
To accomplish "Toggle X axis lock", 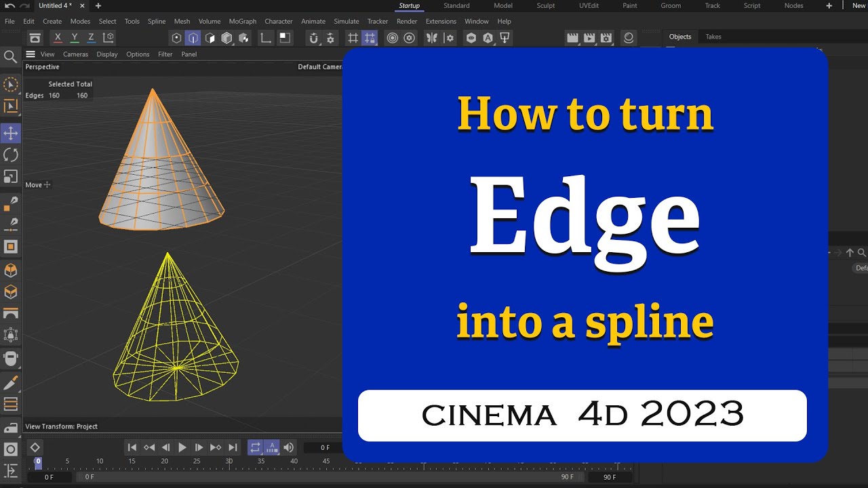I will [x=58, y=38].
